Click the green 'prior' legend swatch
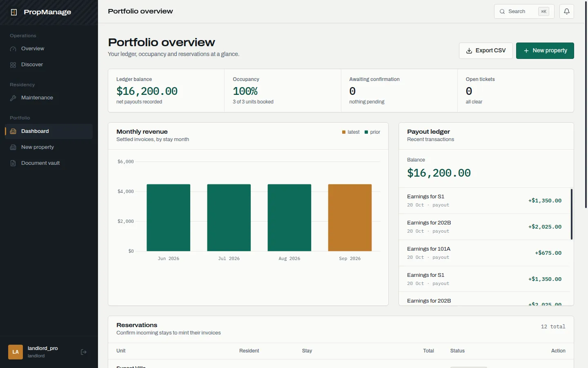The width and height of the screenshot is (588, 368). pyautogui.click(x=366, y=132)
